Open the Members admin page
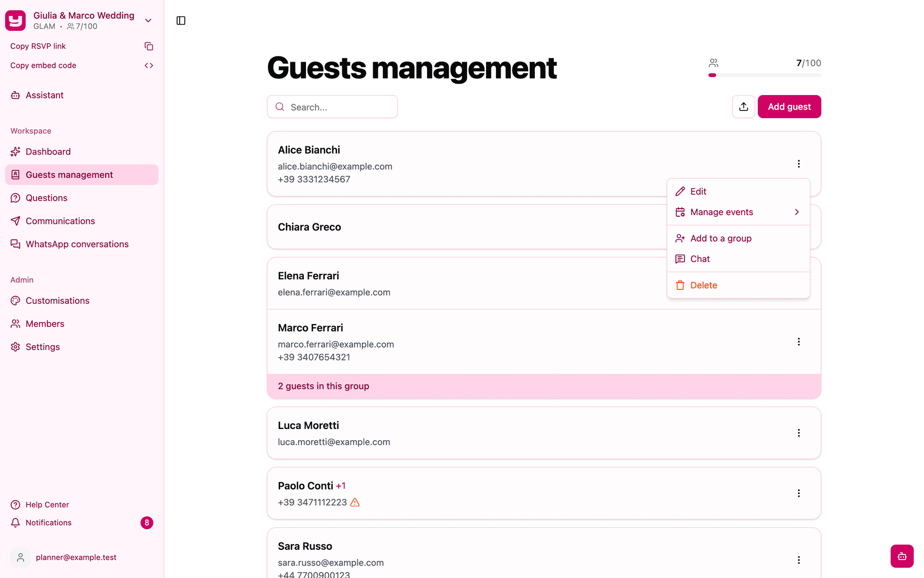924x578 pixels. pos(82,324)
